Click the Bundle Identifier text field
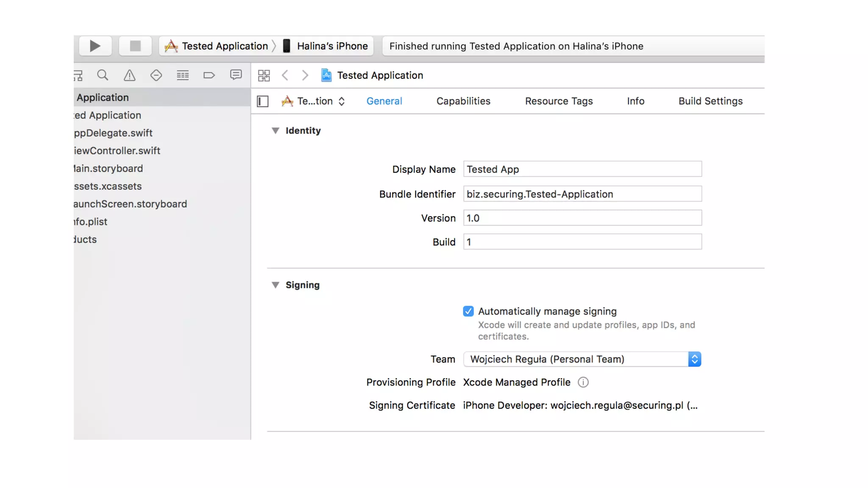This screenshot has height=488, width=868. (x=582, y=194)
